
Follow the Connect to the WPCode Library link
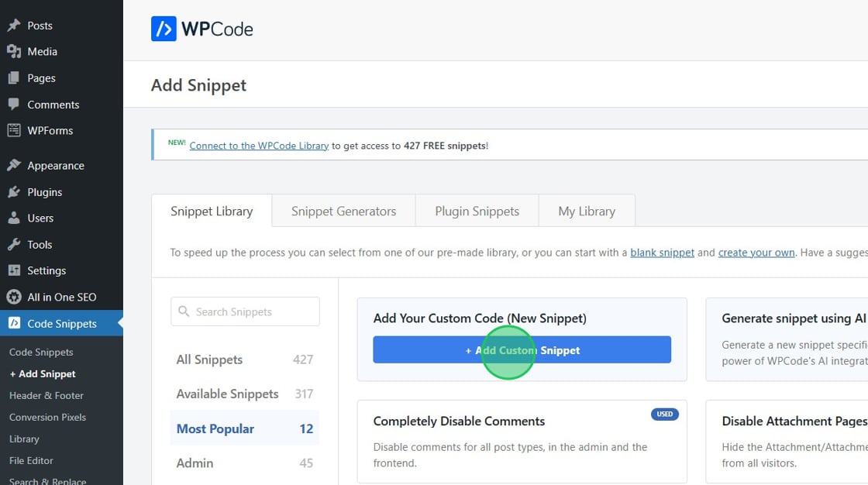pos(259,146)
